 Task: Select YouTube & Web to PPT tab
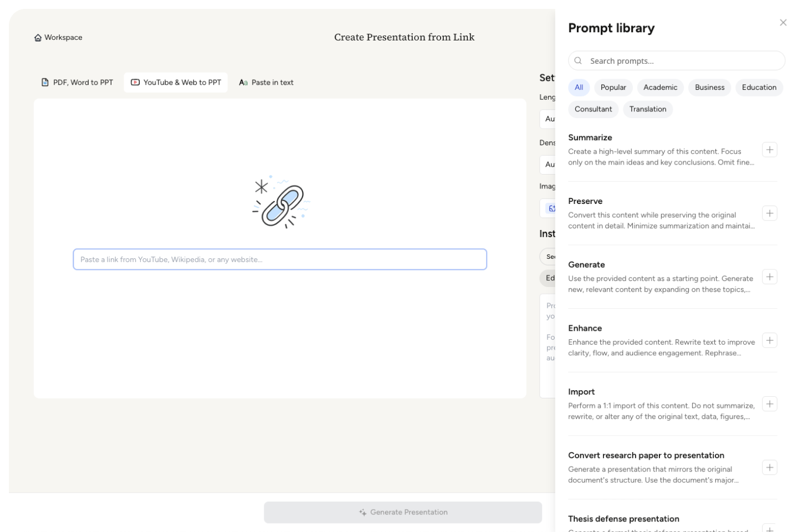click(176, 83)
